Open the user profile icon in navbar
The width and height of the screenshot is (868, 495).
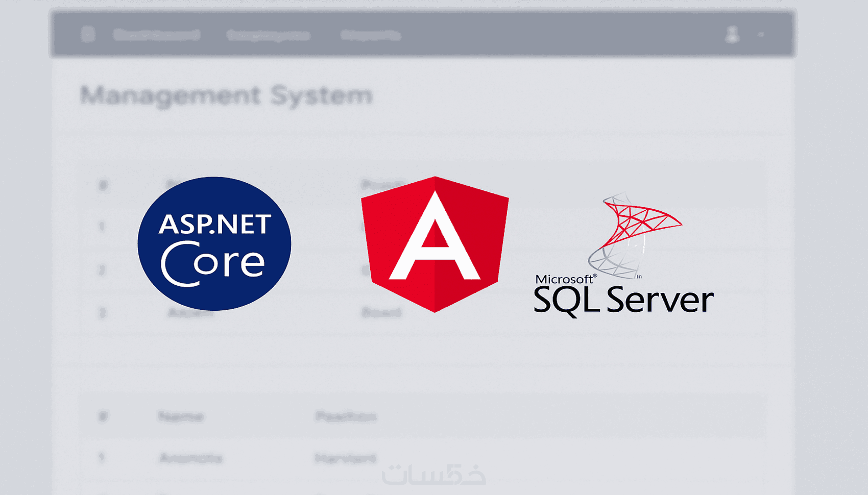pos(732,35)
